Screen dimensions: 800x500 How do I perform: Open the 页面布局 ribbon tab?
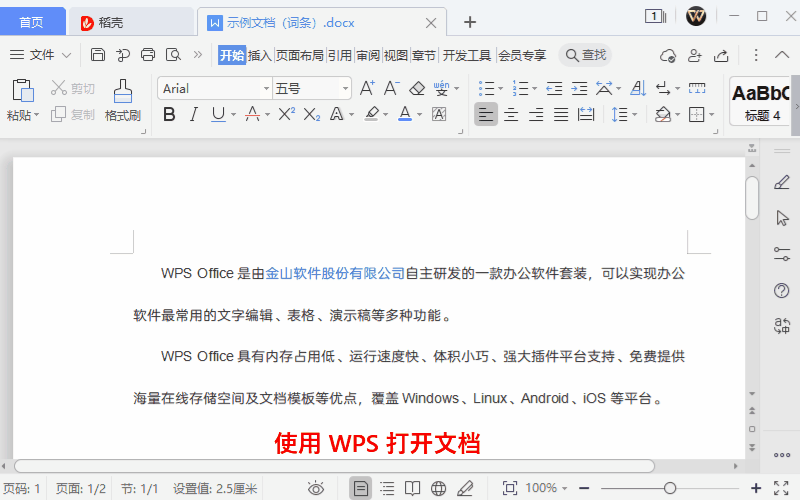[299, 55]
